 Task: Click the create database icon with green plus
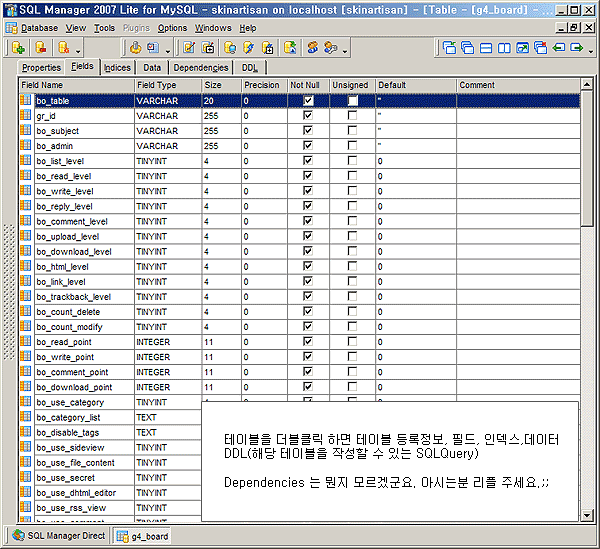click(x=18, y=48)
